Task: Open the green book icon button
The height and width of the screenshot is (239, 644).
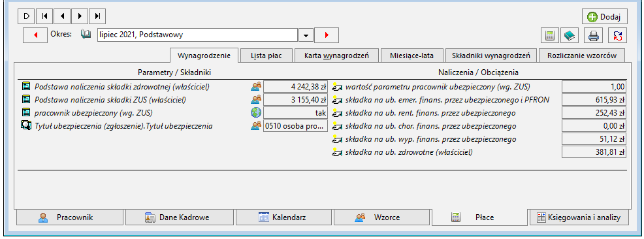Action: click(x=570, y=36)
